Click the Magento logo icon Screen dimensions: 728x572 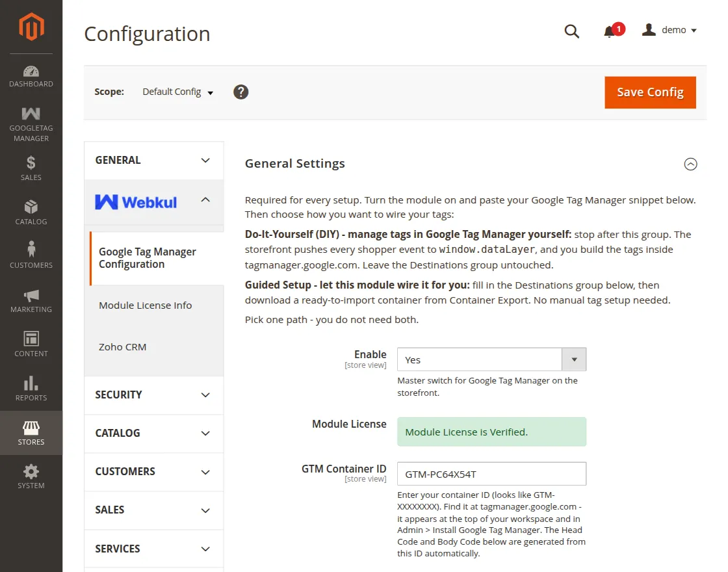31,27
